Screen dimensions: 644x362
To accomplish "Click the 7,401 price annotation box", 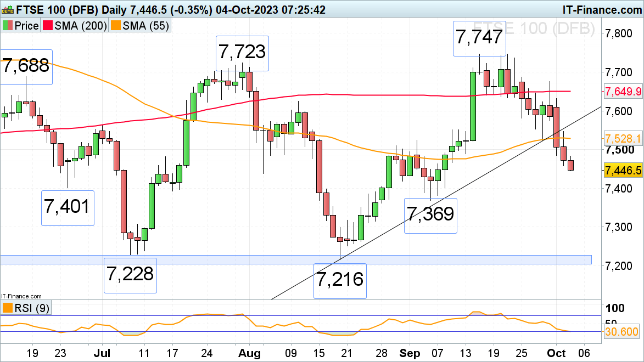I will click(68, 208).
